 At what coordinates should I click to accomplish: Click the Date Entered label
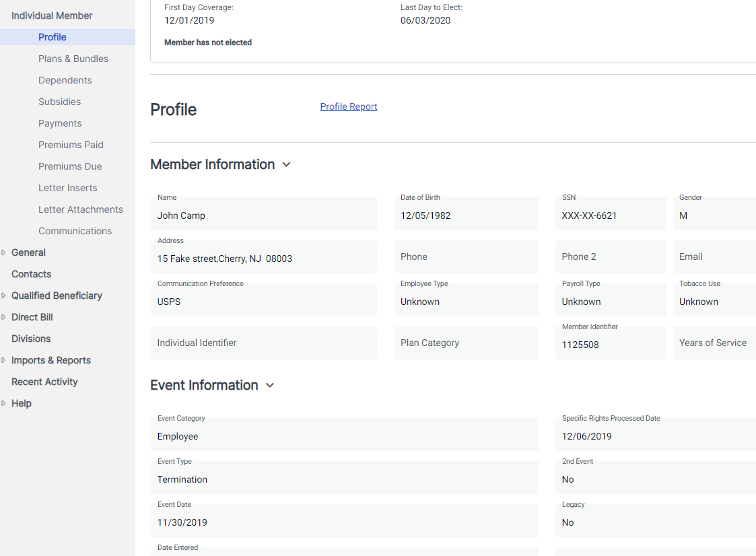(178, 547)
